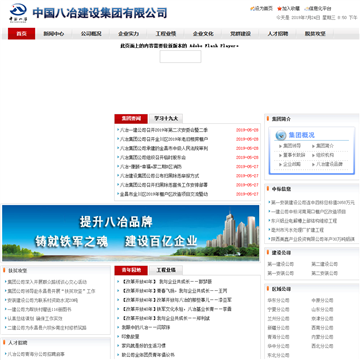The image size is (360, 360).
Task: Click the China Bayi company logo
Action: click(x=18, y=13)
